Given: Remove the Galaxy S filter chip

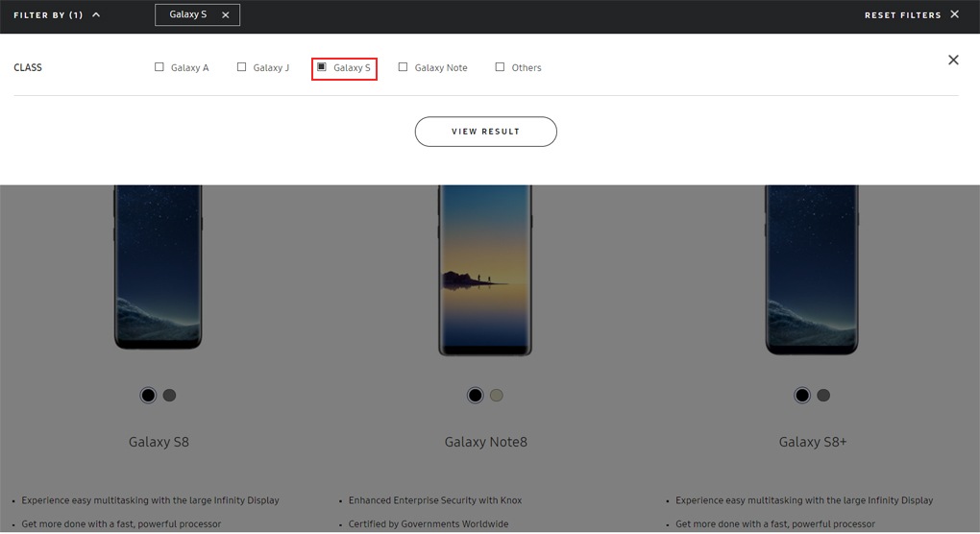Looking at the screenshot, I should click(226, 15).
